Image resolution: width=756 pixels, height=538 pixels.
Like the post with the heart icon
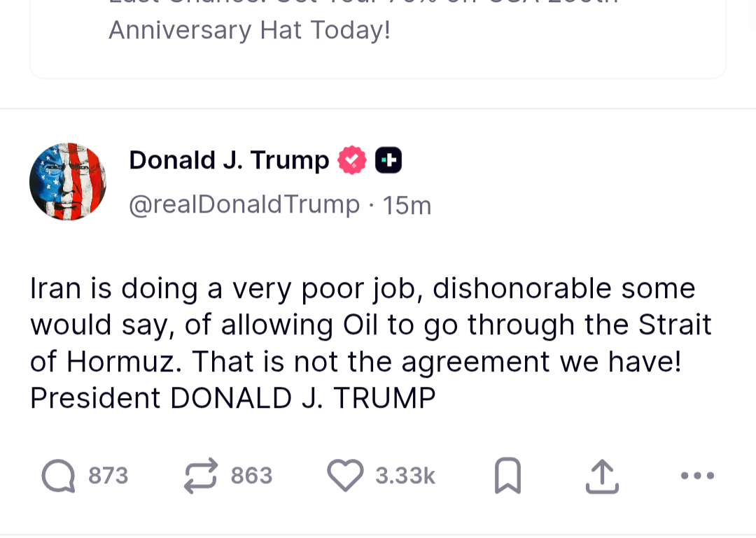pos(346,476)
